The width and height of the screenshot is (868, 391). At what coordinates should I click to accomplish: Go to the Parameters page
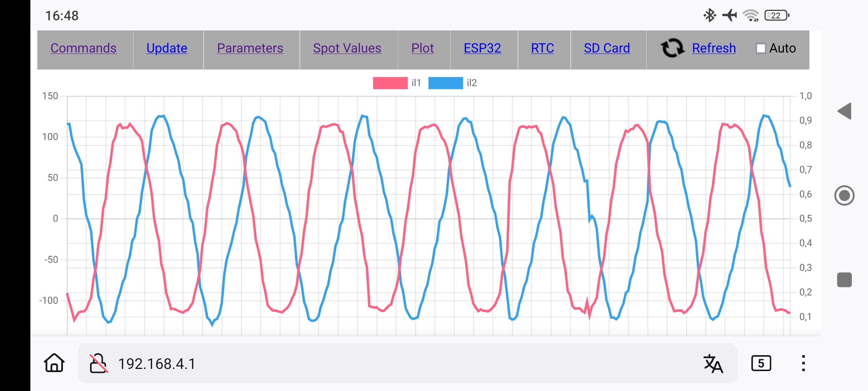tap(250, 48)
